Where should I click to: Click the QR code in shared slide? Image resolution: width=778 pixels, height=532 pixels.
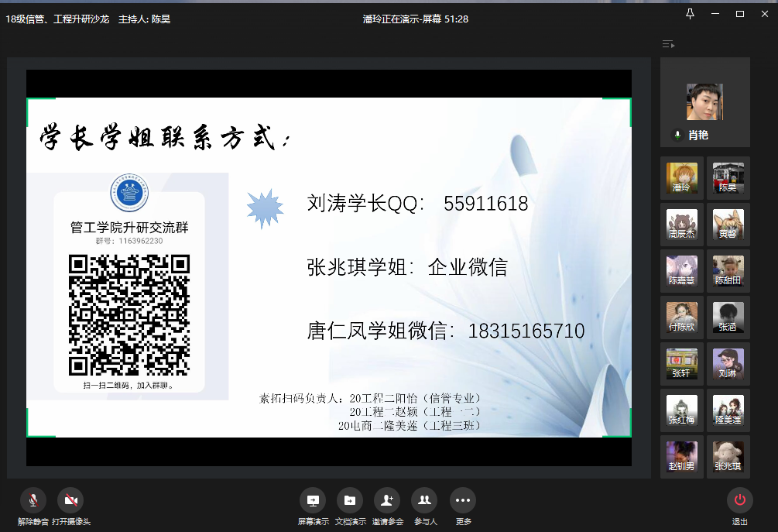[129, 314]
